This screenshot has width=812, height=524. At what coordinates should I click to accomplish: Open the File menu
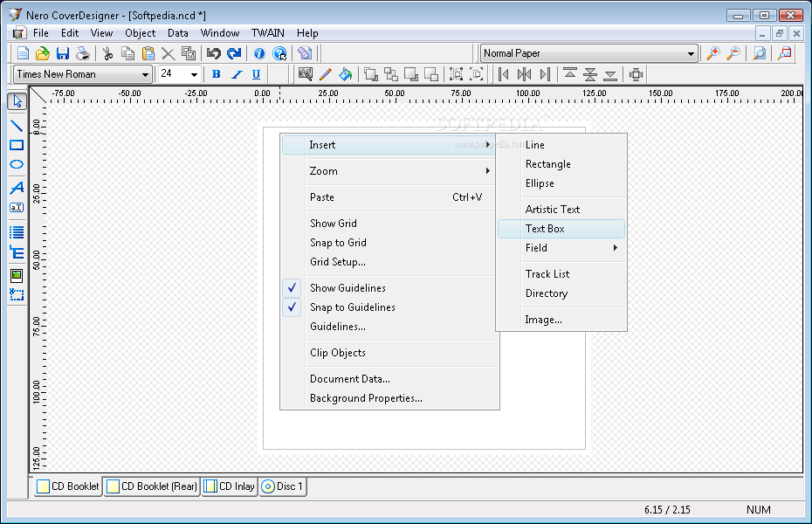41,33
